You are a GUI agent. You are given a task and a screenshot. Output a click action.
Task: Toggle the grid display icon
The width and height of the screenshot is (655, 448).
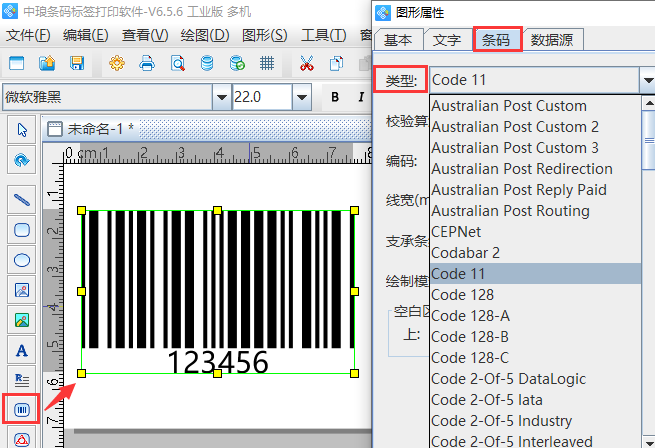(x=267, y=64)
